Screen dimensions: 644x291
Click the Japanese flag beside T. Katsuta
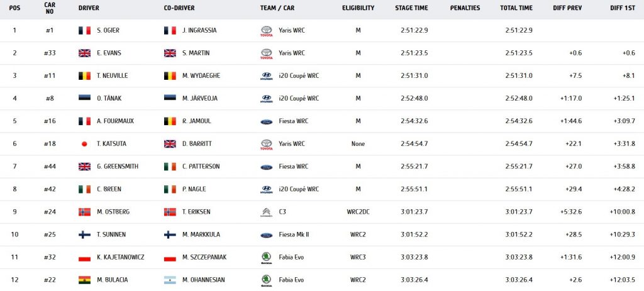85,144
